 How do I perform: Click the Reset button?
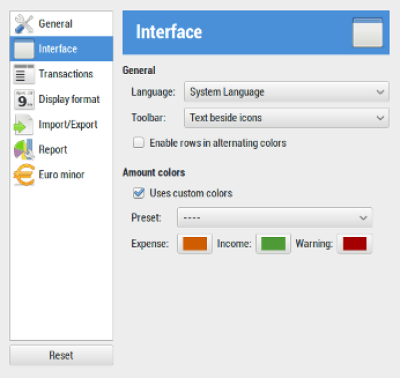(x=61, y=355)
